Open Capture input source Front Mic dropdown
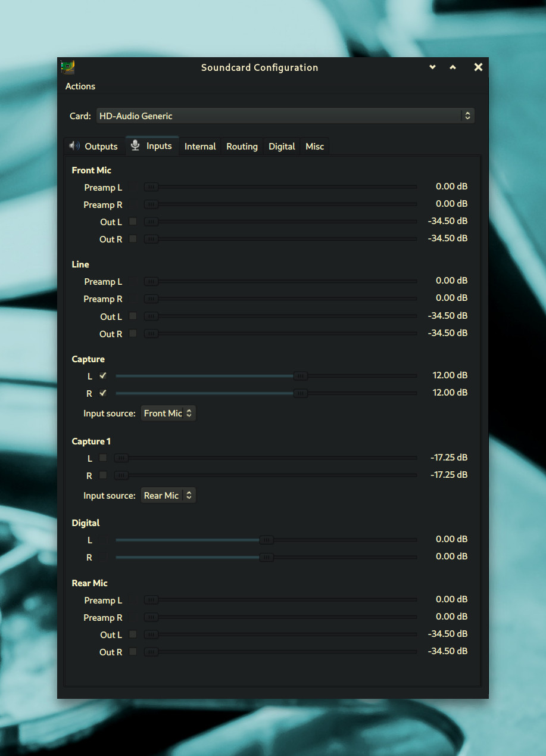546x756 pixels. coord(168,413)
